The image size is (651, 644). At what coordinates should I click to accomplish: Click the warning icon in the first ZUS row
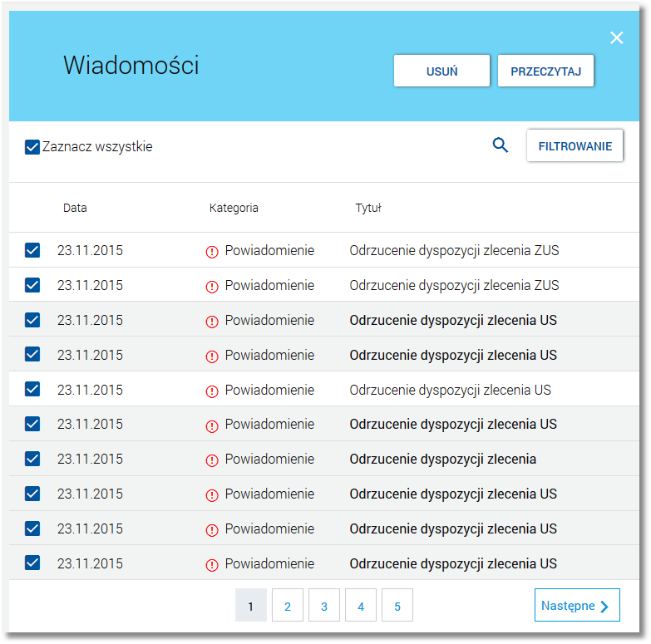[212, 252]
